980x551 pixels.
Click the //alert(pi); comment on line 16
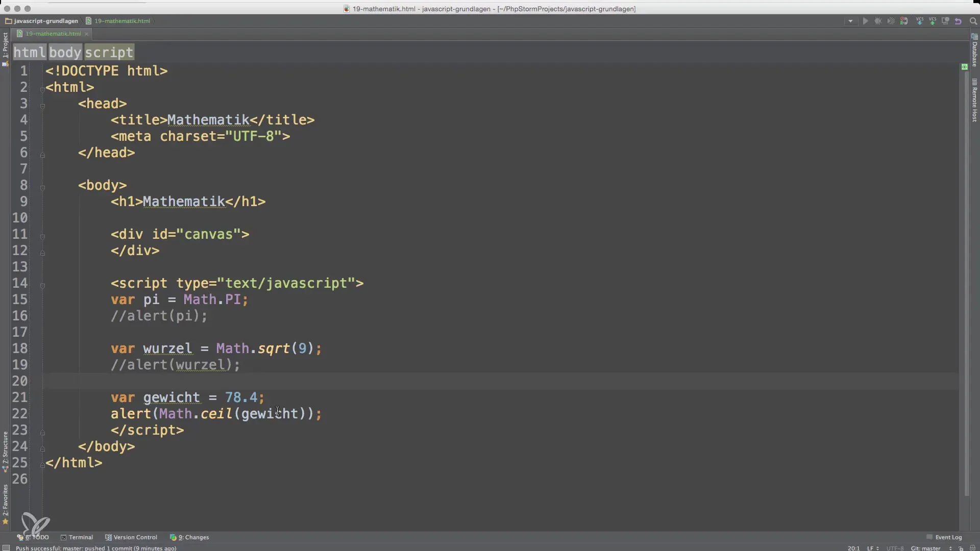159,316
